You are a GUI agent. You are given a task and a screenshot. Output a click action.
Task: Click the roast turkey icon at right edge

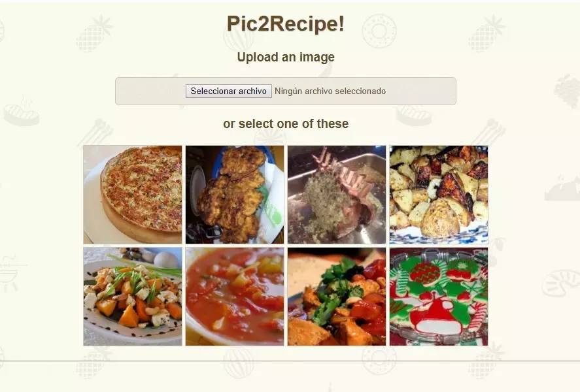(x=562, y=188)
